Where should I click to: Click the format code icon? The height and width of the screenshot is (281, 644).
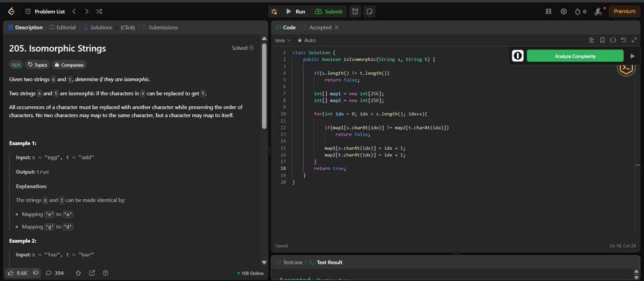[x=592, y=40]
